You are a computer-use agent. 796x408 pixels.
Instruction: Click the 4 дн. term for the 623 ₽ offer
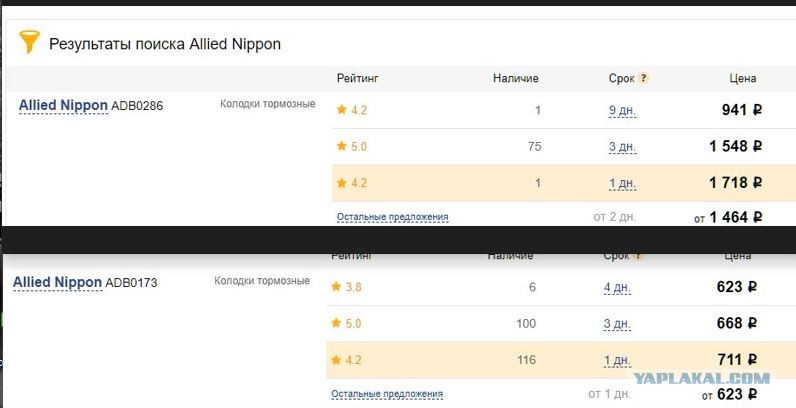pyautogui.click(x=617, y=288)
